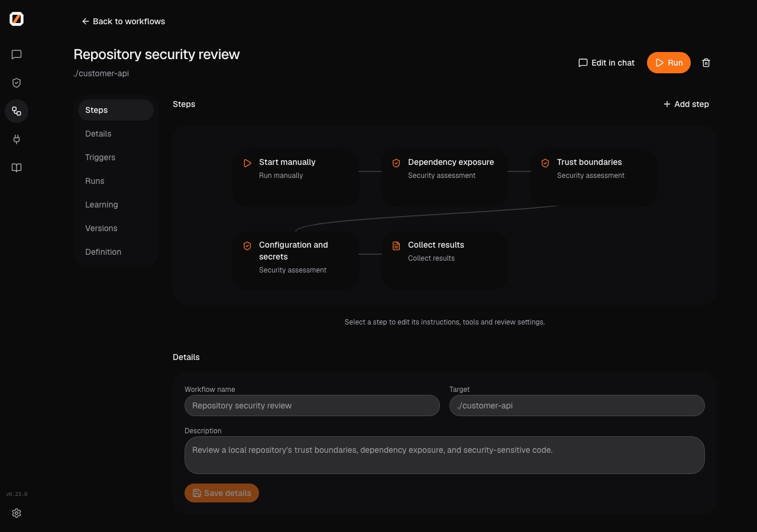Click the shield icon on Configuration and secrets
The height and width of the screenshot is (532, 757).
tap(247, 246)
